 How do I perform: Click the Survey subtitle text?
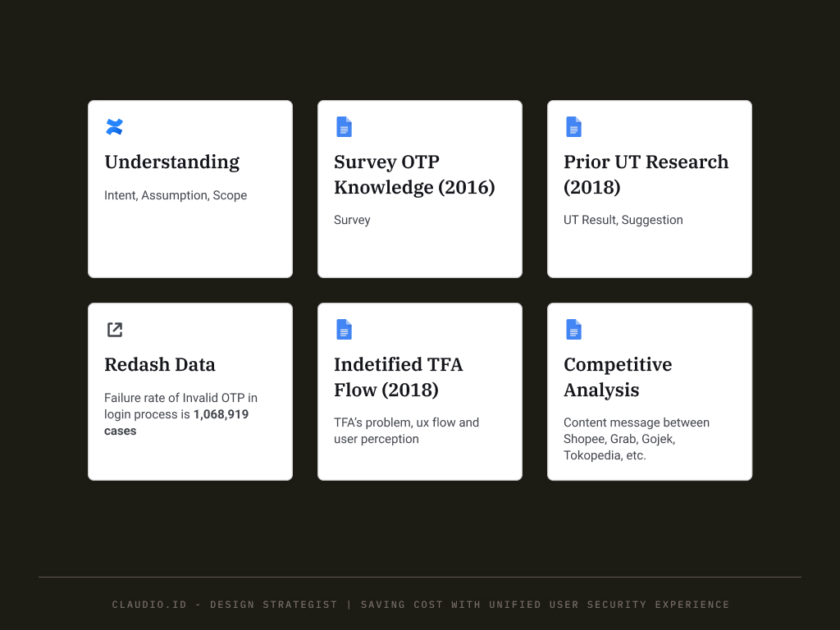pos(352,220)
